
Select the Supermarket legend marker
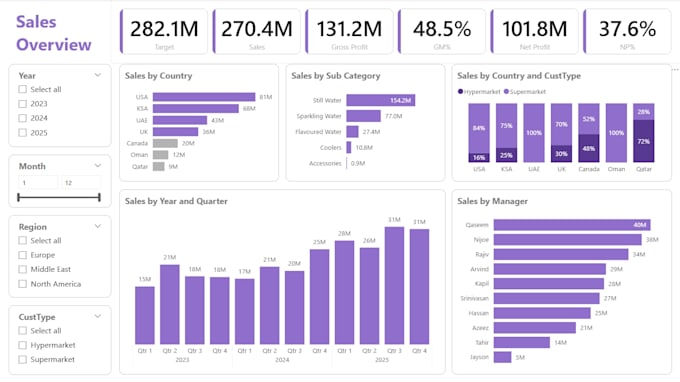(506, 91)
